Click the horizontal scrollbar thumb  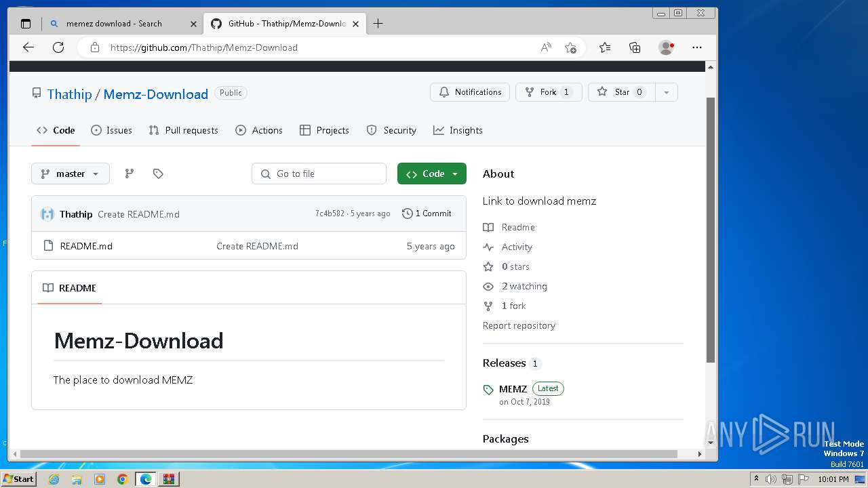349,454
